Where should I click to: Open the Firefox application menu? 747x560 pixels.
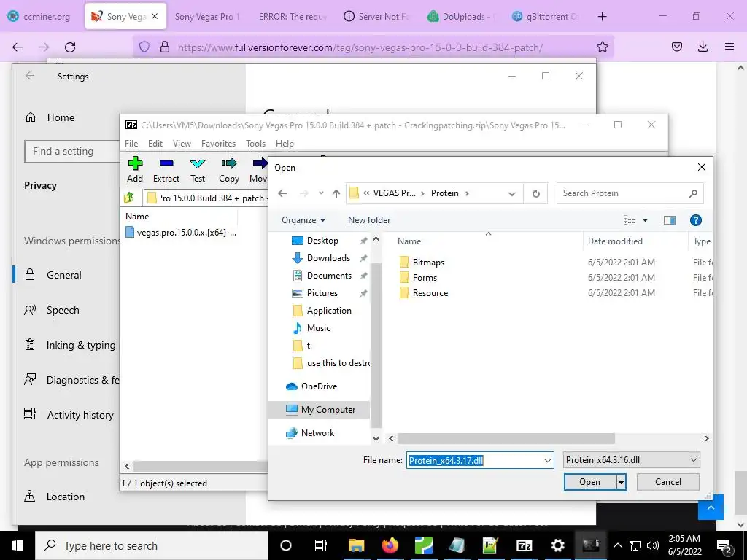(729, 47)
